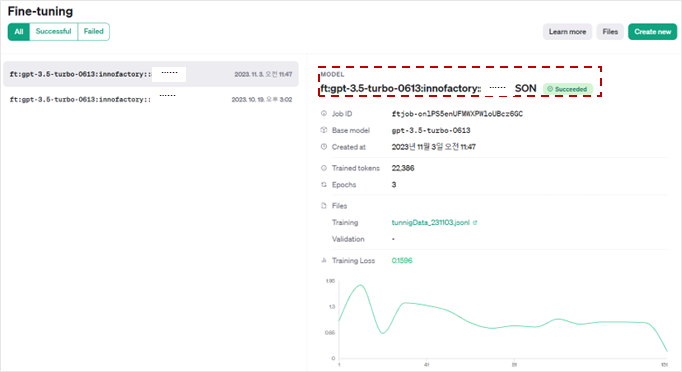Viewport: 682px width, 372px height.
Task: Click the Training Loss value 0.1596
Action: [402, 260]
